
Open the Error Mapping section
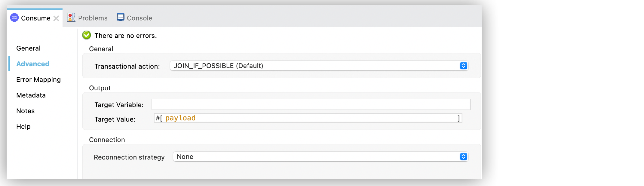coord(38,79)
